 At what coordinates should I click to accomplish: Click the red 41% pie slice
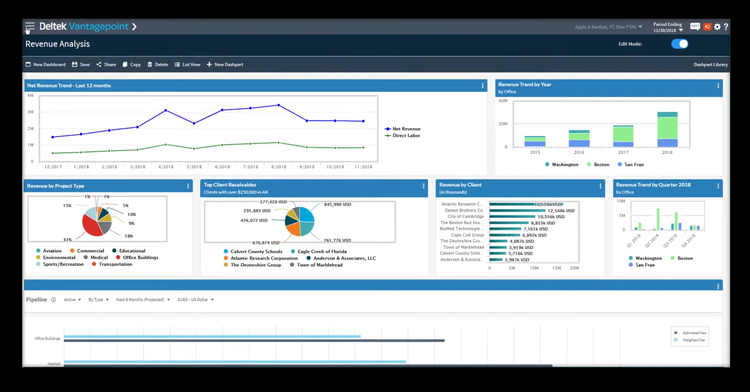click(x=92, y=225)
